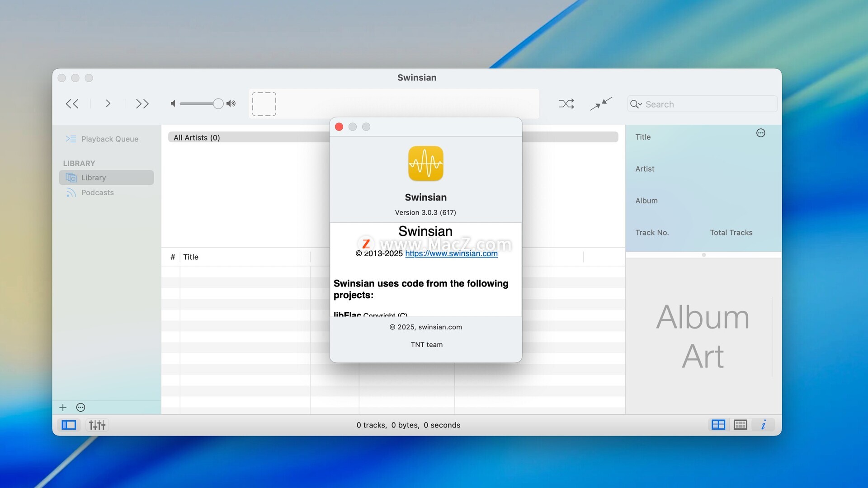
Task: Click the maximum volume speaker icon
Action: 231,104
